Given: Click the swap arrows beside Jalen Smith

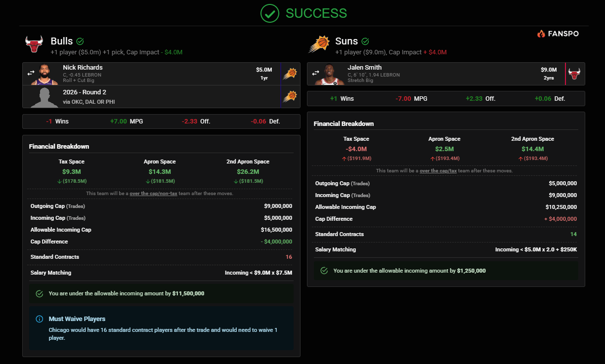Looking at the screenshot, I should click(316, 74).
